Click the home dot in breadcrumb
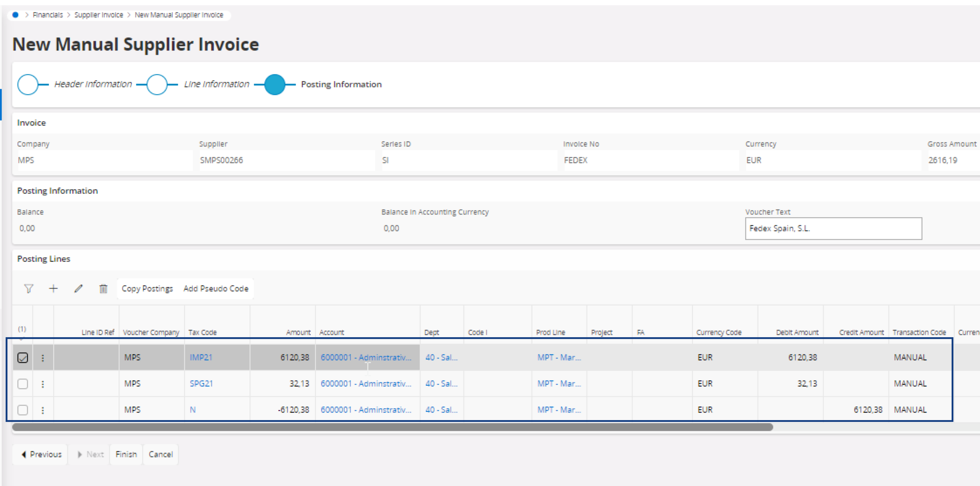The height and width of the screenshot is (486, 980). tap(16, 15)
